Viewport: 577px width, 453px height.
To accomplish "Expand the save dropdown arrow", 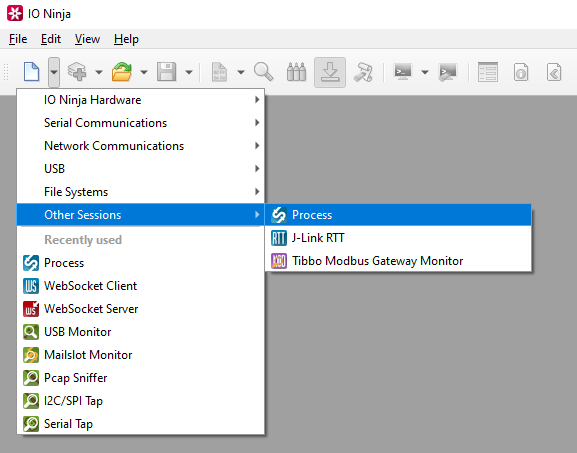I will coord(189,72).
